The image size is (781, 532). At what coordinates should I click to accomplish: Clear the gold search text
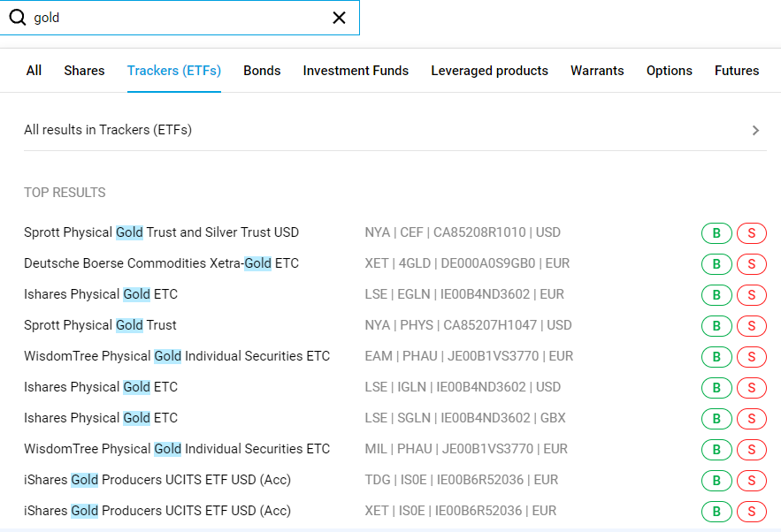(x=339, y=18)
